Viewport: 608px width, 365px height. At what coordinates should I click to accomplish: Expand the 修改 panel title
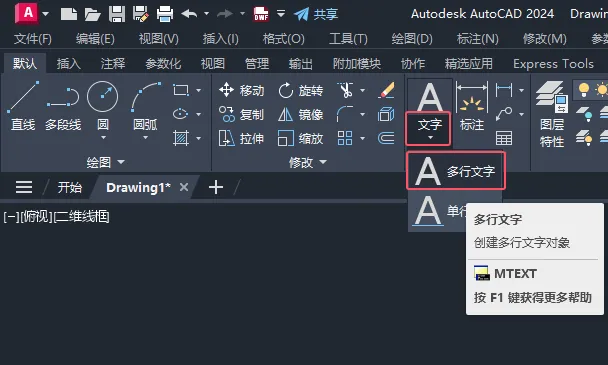pyautogui.click(x=308, y=162)
